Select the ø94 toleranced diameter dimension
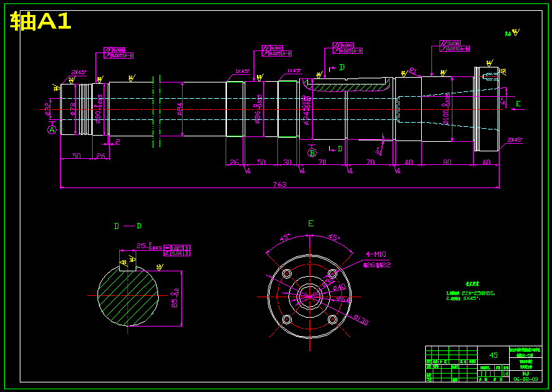The width and height of the screenshot is (552, 392). point(306,110)
